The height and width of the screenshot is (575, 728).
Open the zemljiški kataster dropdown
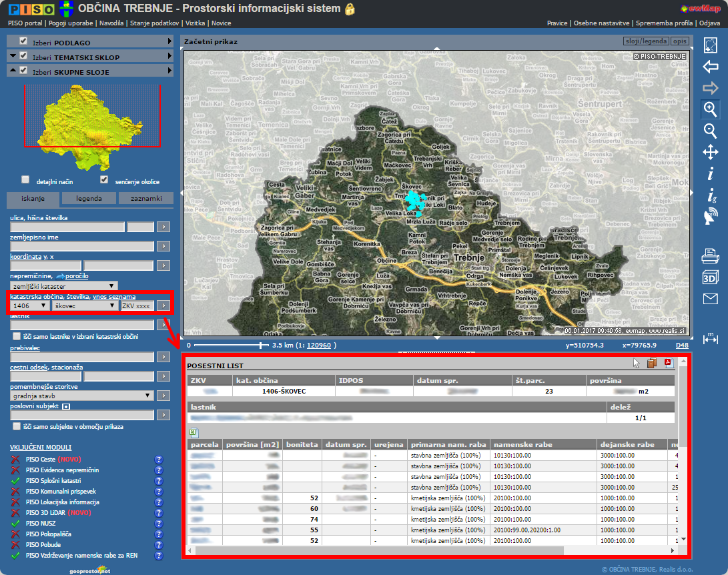click(64, 285)
